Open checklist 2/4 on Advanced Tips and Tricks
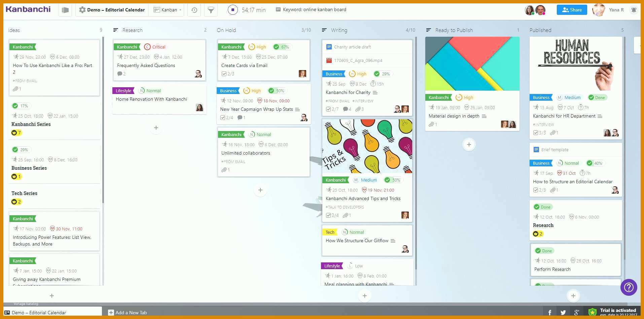Screen dimensions: 644x319 (332, 215)
